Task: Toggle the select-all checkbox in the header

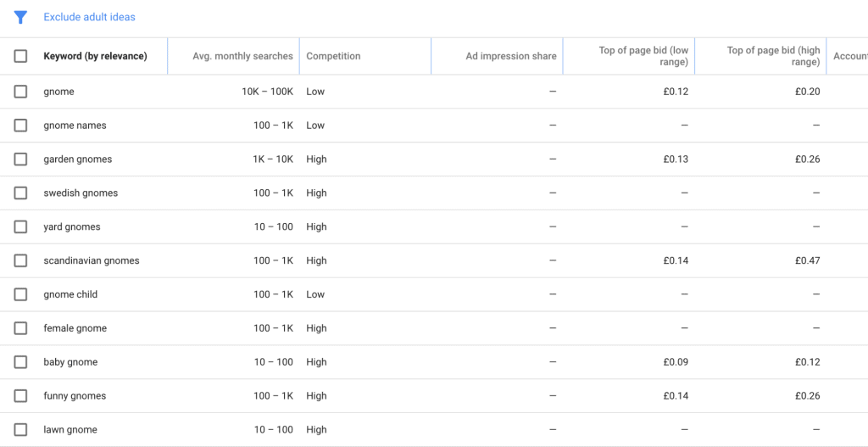Action: (x=20, y=56)
